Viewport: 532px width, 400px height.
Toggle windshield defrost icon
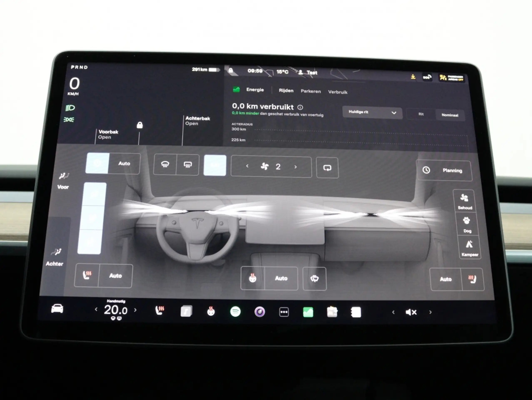[165, 164]
